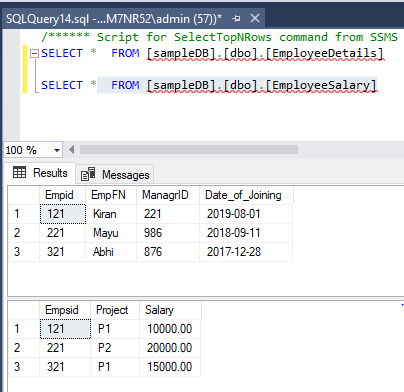The height and width of the screenshot is (392, 404).
Task: Select the ManagrID cell 986
Action: click(x=168, y=233)
